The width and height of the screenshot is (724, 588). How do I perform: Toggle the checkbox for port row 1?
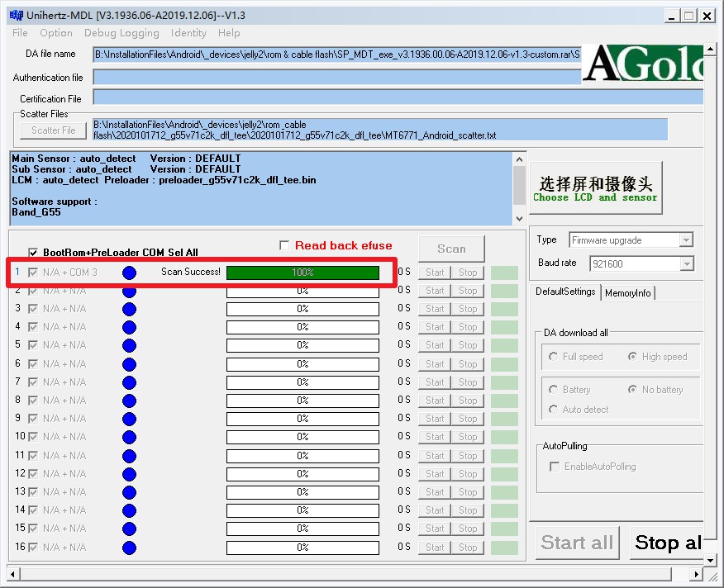click(33, 273)
